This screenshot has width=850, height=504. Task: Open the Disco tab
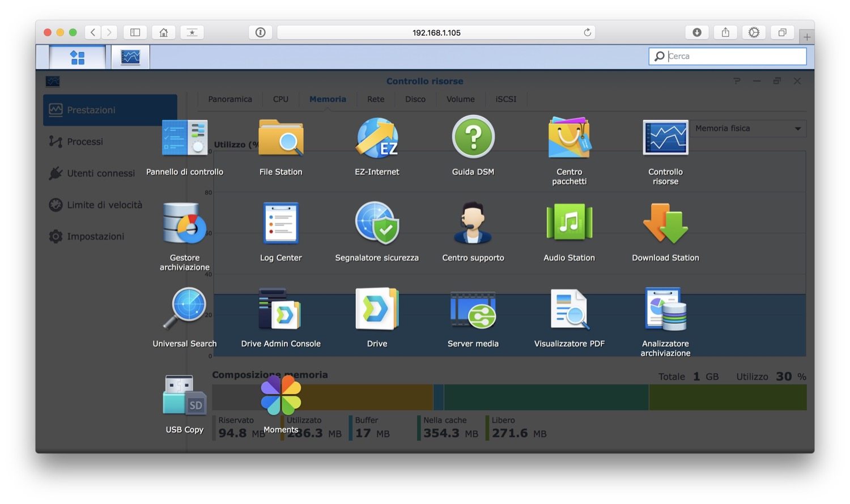pos(415,99)
